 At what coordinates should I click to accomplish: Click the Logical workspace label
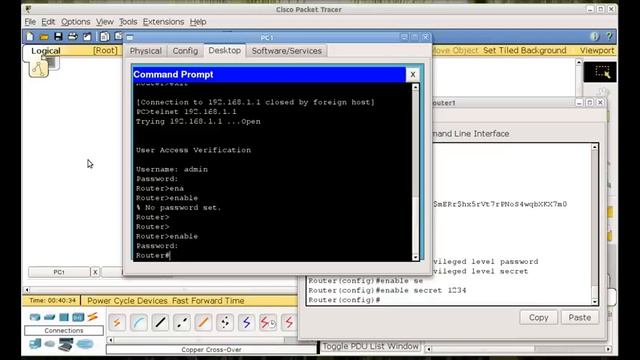46,51
